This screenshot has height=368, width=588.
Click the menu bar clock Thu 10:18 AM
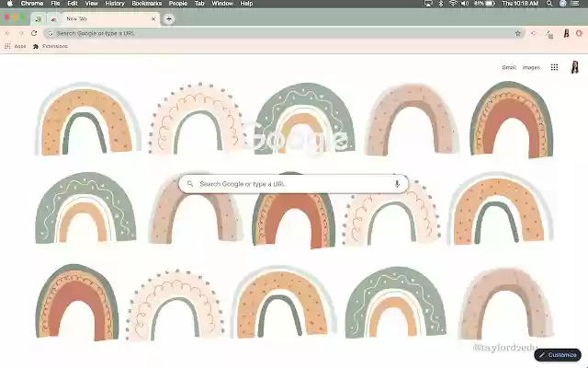click(520, 4)
